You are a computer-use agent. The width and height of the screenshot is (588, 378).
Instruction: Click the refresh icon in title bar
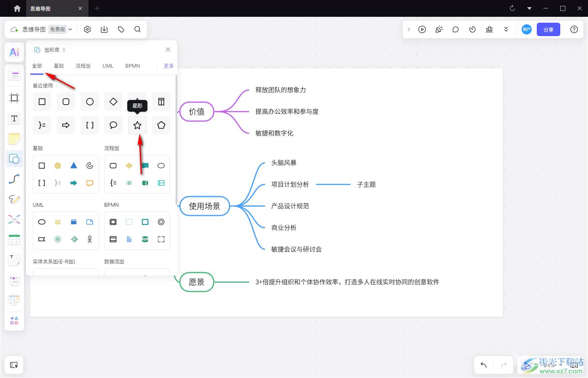pyautogui.click(x=512, y=8)
